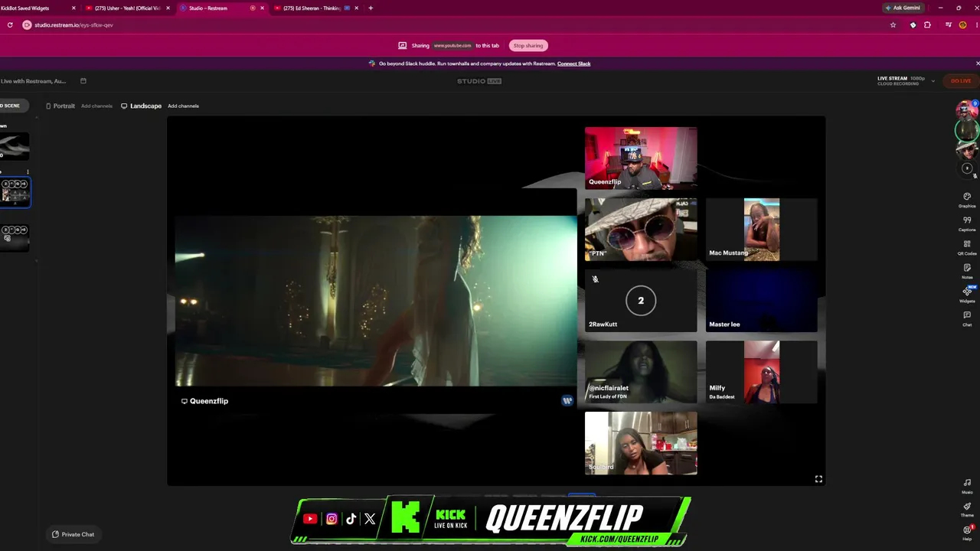This screenshot has height=551, width=980.
Task: Select the 2RawKutt guest tile
Action: [641, 301]
